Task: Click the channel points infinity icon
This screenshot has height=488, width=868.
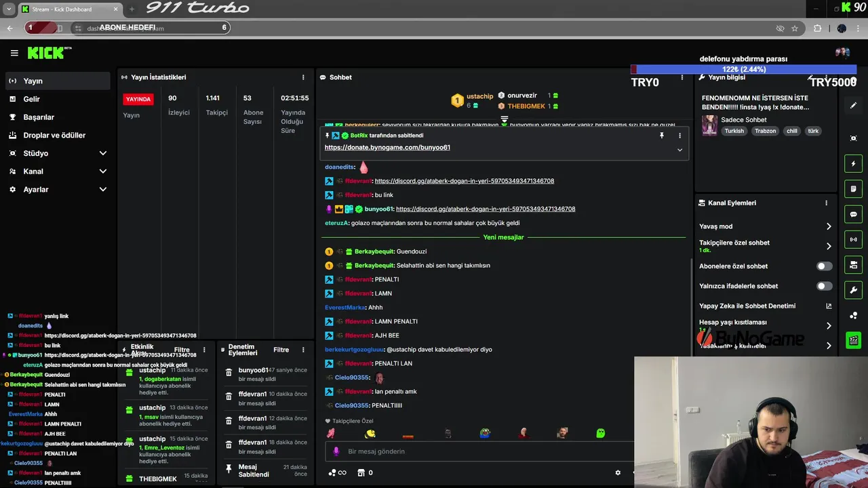Action: coord(337,472)
